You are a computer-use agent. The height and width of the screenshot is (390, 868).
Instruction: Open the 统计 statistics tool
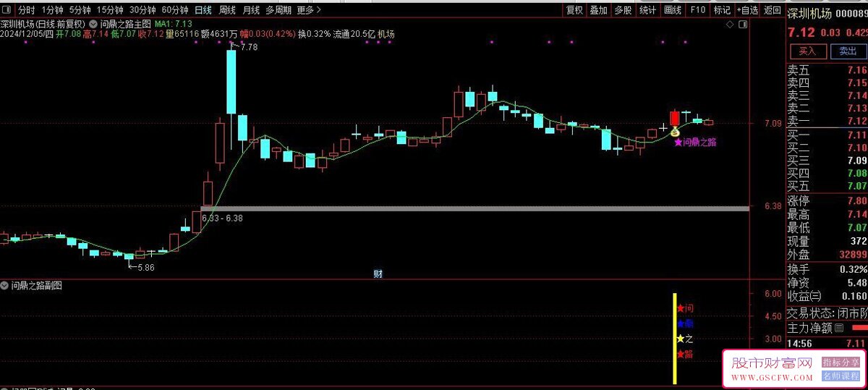pyautogui.click(x=647, y=10)
